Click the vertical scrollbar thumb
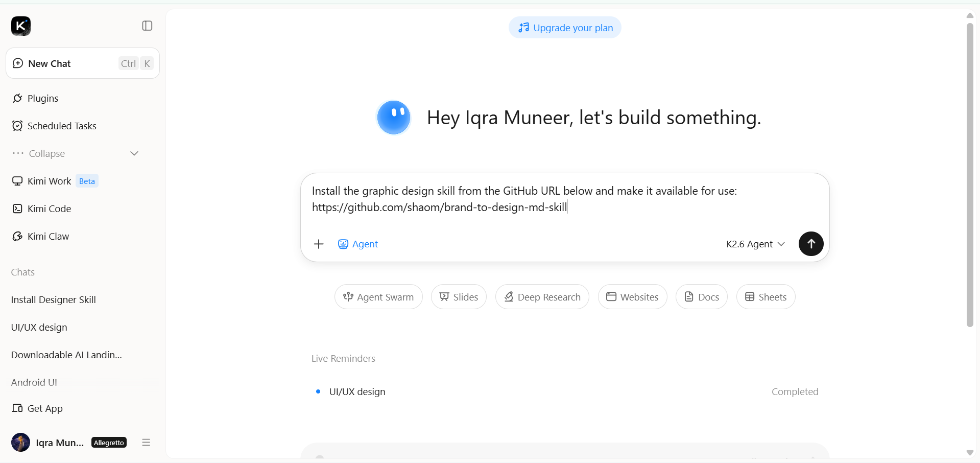Screen dimensions: 980x463 click(x=970, y=175)
